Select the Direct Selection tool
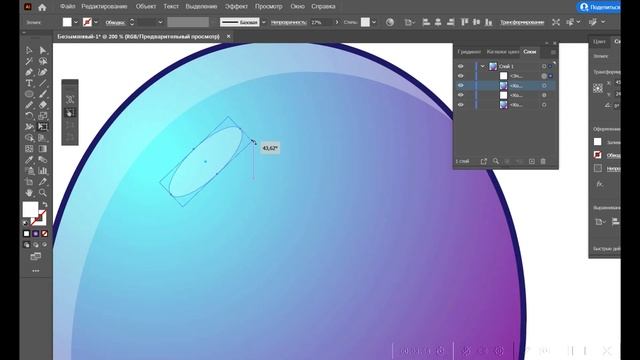The image size is (640, 360). click(x=43, y=51)
